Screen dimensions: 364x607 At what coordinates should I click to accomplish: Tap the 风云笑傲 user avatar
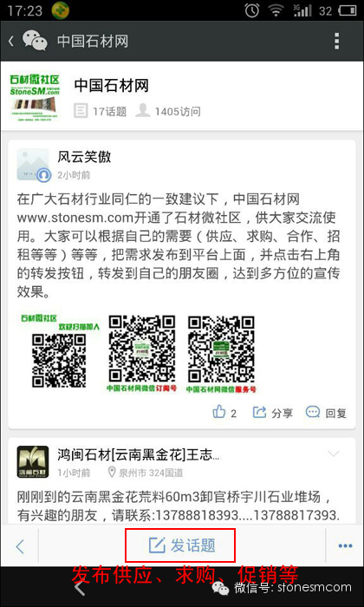pyautogui.click(x=33, y=165)
